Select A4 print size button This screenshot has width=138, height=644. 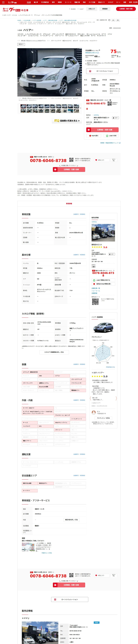(x=113, y=20)
